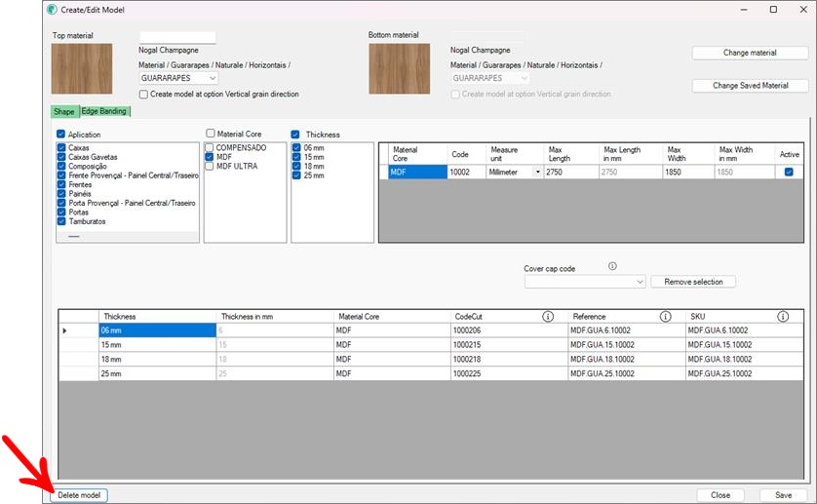Click the info icon next to Reference
This screenshot has width=817, height=504.
click(x=665, y=317)
